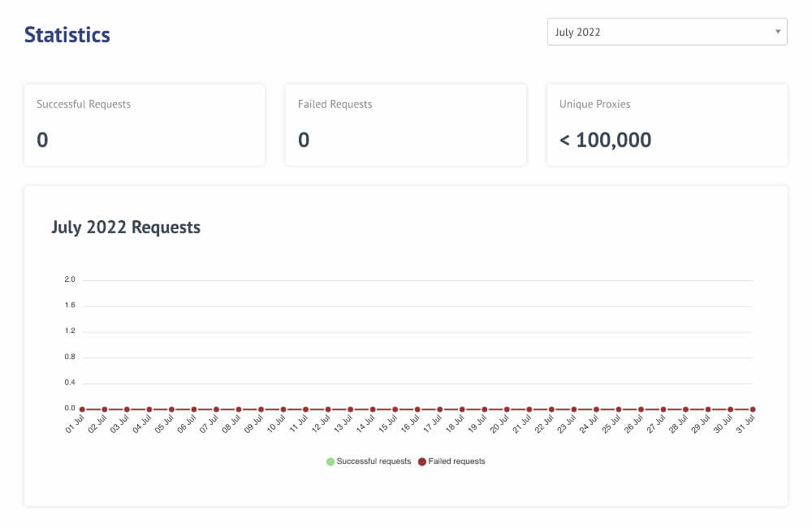Select the 20 Jul data point marker

click(508, 408)
